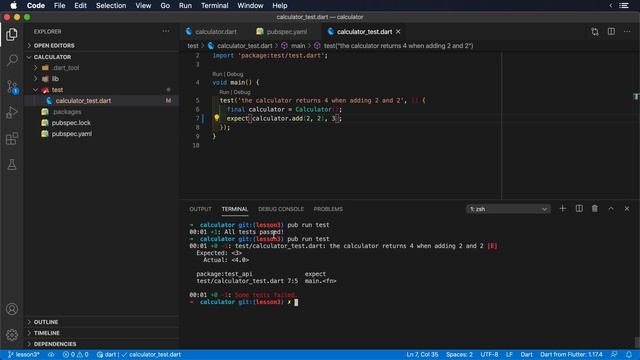
Task: Click the feedback icon in status bar
Action: pos(614,354)
